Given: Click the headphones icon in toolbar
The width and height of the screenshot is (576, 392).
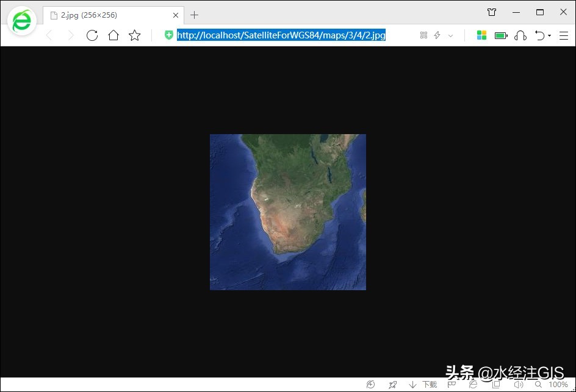Looking at the screenshot, I should coord(520,35).
